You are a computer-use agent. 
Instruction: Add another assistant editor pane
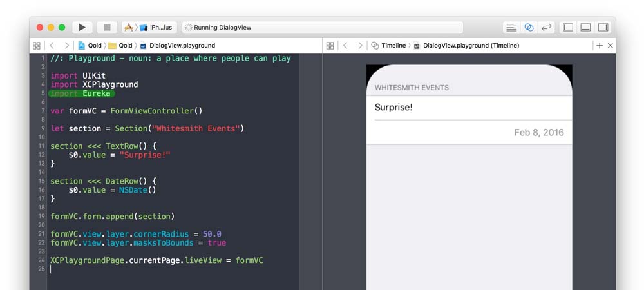pos(599,46)
